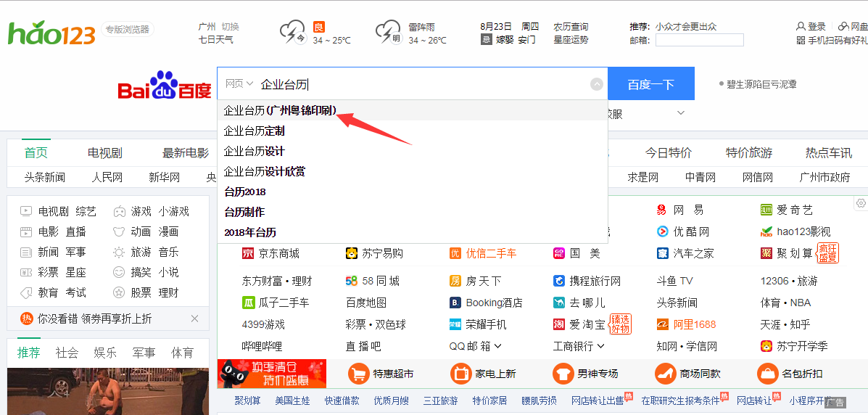Click 切换 city link

point(231,26)
